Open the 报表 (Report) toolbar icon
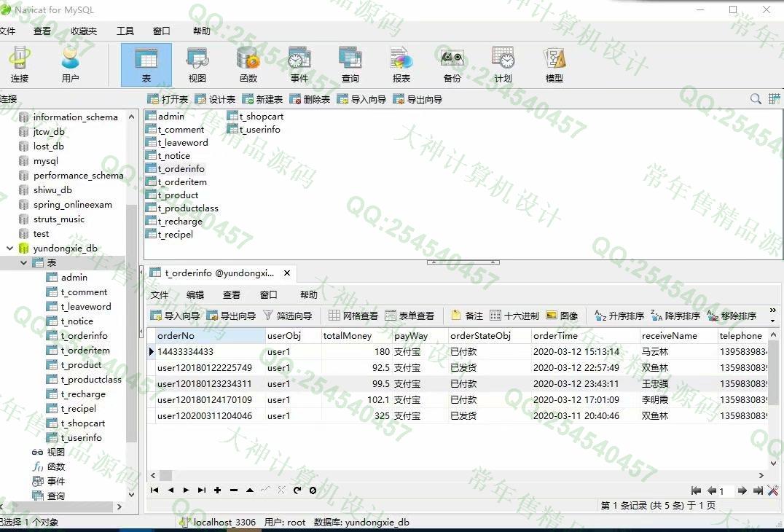The height and width of the screenshot is (532, 784). [x=401, y=65]
